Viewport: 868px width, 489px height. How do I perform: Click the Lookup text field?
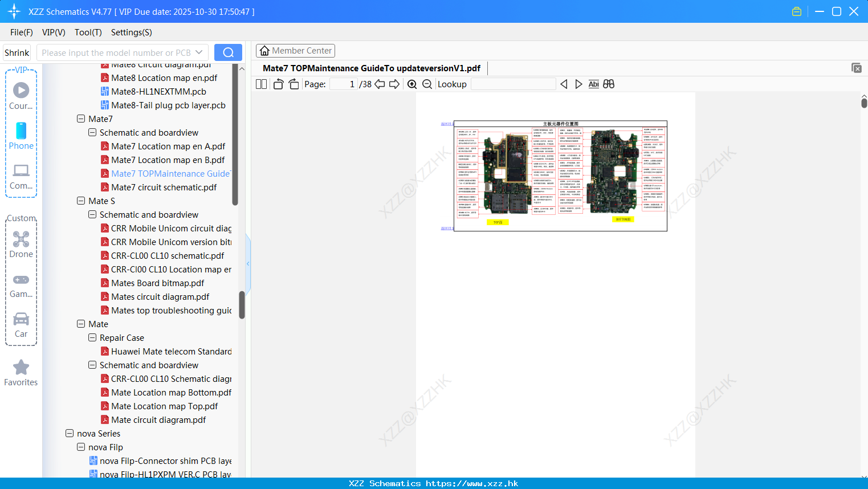point(514,84)
